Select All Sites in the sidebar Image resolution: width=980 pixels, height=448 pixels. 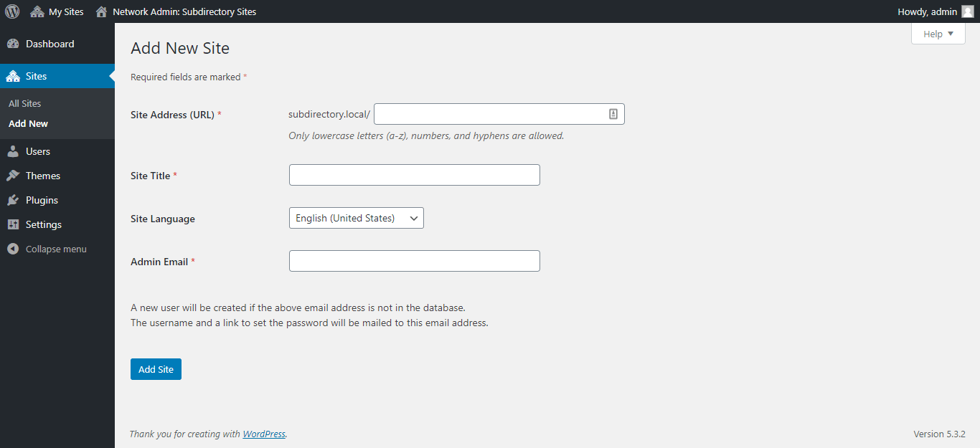(x=24, y=103)
